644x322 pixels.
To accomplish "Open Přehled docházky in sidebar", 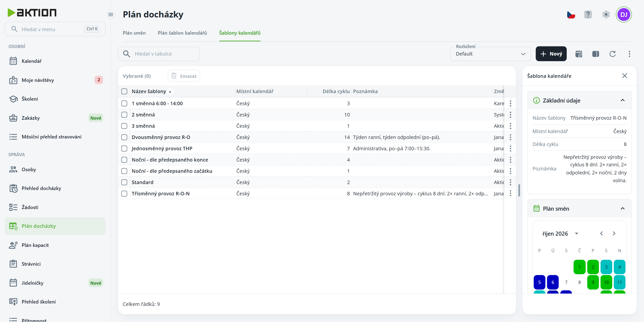I will (55, 188).
